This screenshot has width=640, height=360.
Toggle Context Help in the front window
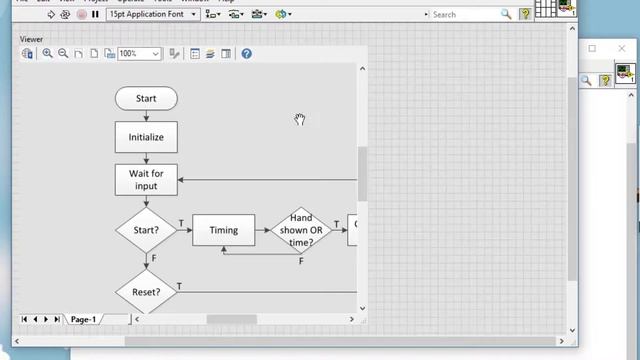tap(525, 14)
